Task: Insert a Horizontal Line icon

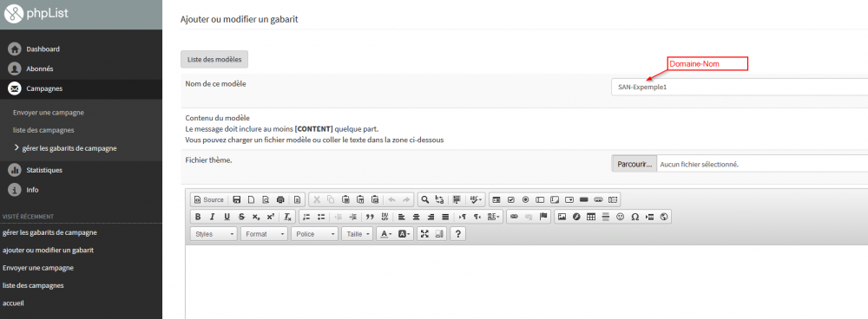Action: (606, 217)
